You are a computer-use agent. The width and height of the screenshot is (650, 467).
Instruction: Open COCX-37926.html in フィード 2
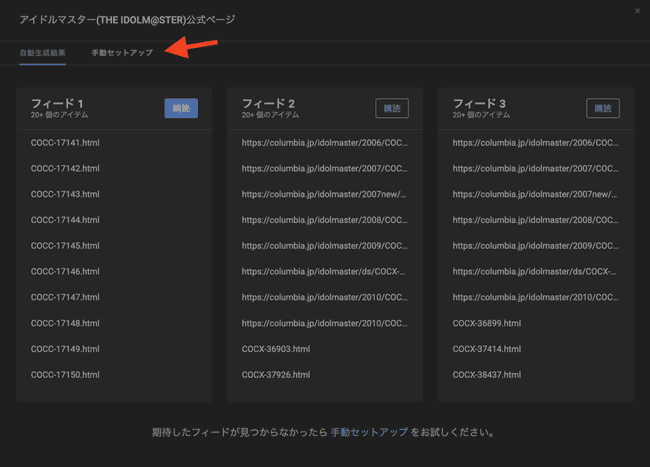coord(276,375)
